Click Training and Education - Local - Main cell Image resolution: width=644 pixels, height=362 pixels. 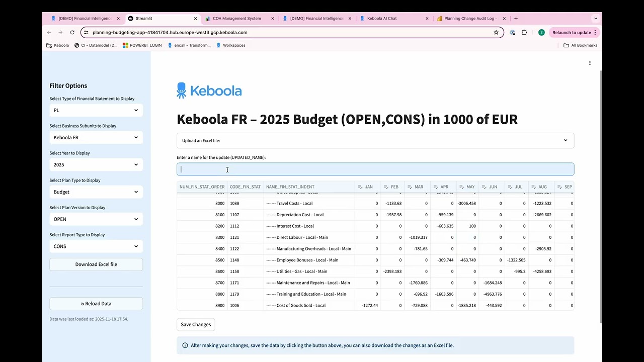(309, 294)
